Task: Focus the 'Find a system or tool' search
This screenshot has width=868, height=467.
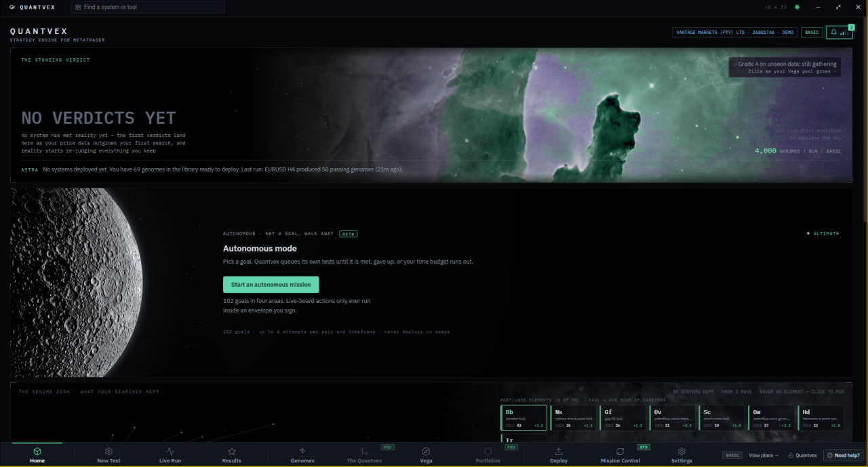Action: point(148,7)
